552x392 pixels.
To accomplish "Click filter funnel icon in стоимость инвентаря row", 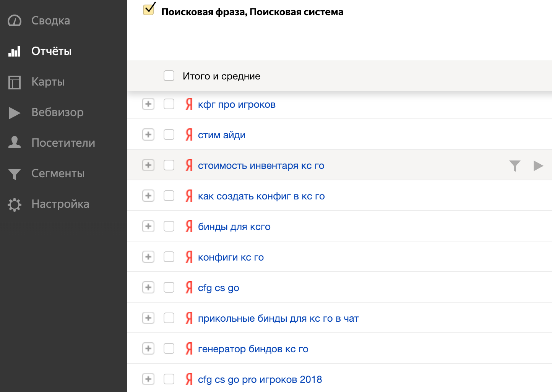I will [x=515, y=166].
